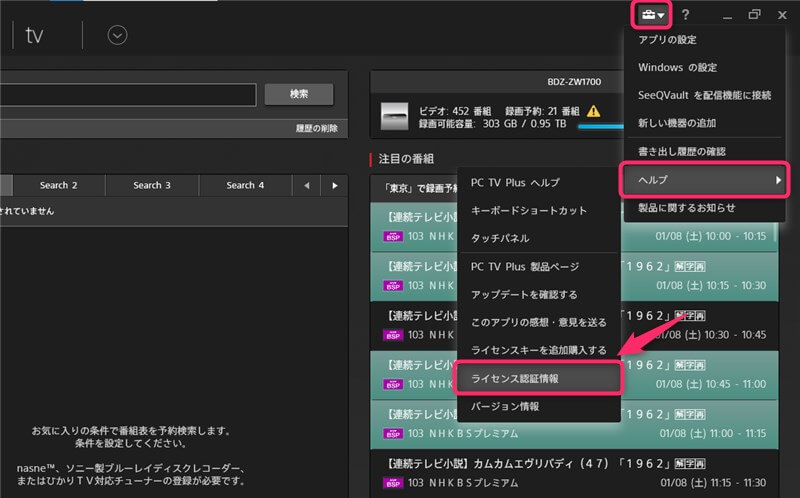The height and width of the screenshot is (498, 800).
Task: Open the program airing 01/08 11:00 - 11:15
Action: tap(574, 424)
